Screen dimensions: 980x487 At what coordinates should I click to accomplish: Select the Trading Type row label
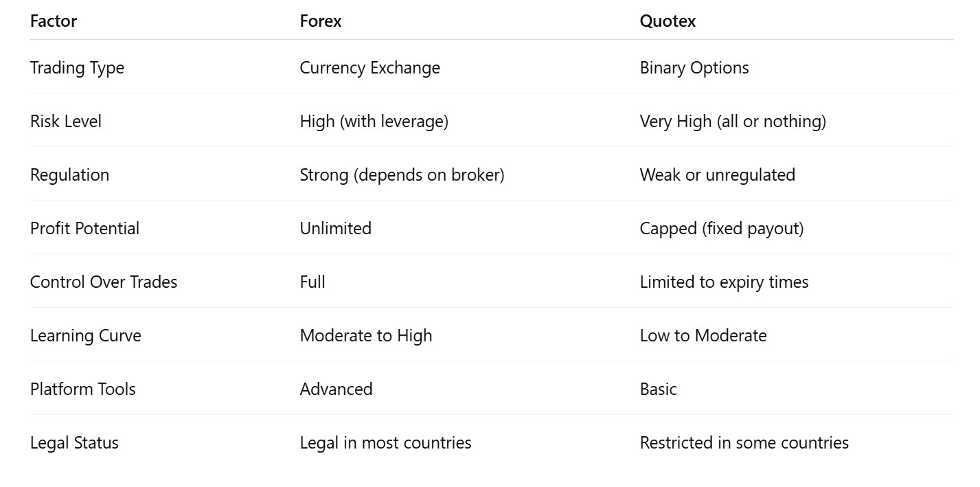click(77, 68)
